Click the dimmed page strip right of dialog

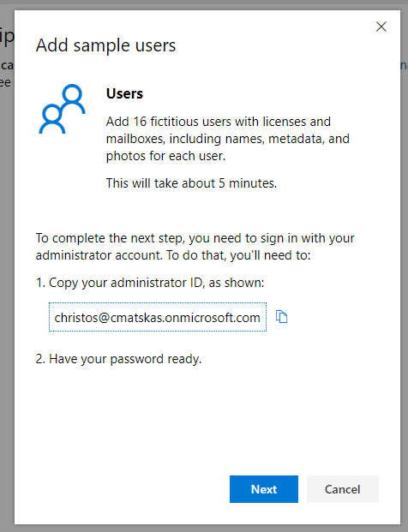click(x=405, y=272)
